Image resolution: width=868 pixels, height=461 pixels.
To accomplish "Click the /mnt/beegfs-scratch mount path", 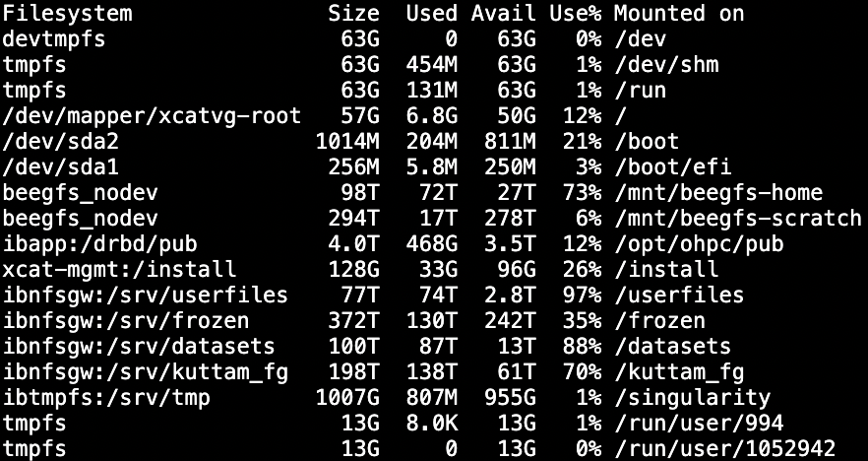I will click(x=737, y=219).
